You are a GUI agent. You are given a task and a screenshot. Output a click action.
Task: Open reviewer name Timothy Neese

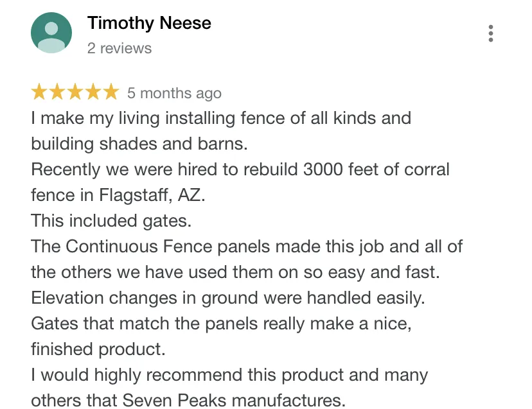(x=149, y=23)
